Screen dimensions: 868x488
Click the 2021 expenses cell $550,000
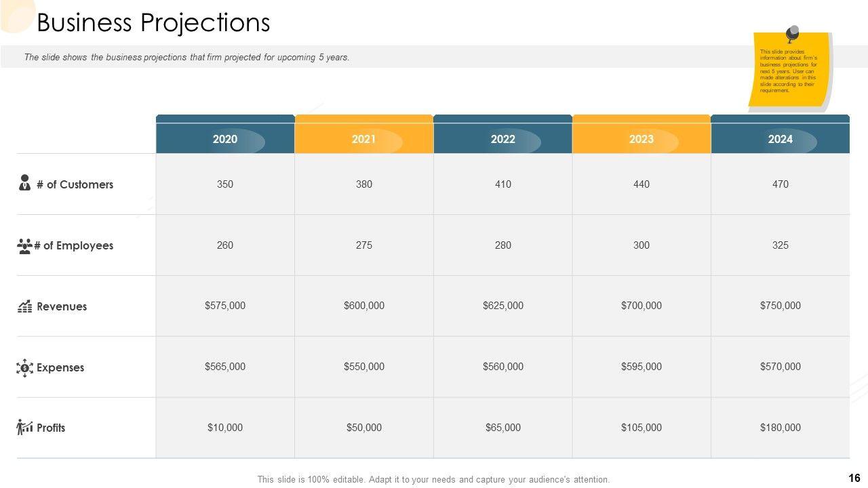[363, 367]
